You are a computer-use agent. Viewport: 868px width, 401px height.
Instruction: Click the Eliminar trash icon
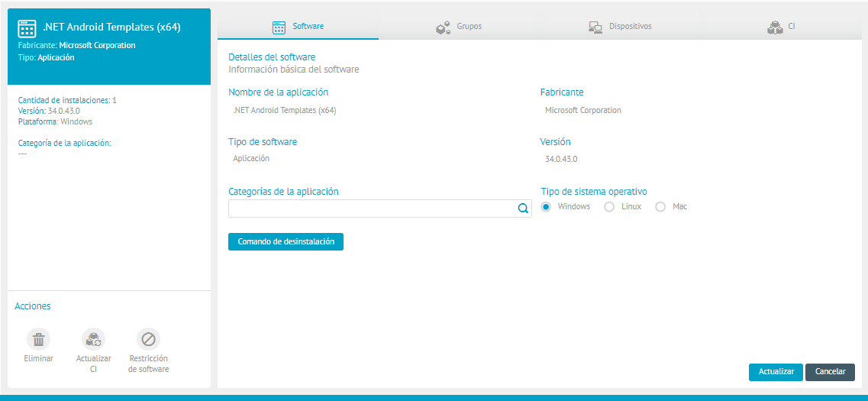click(x=39, y=340)
